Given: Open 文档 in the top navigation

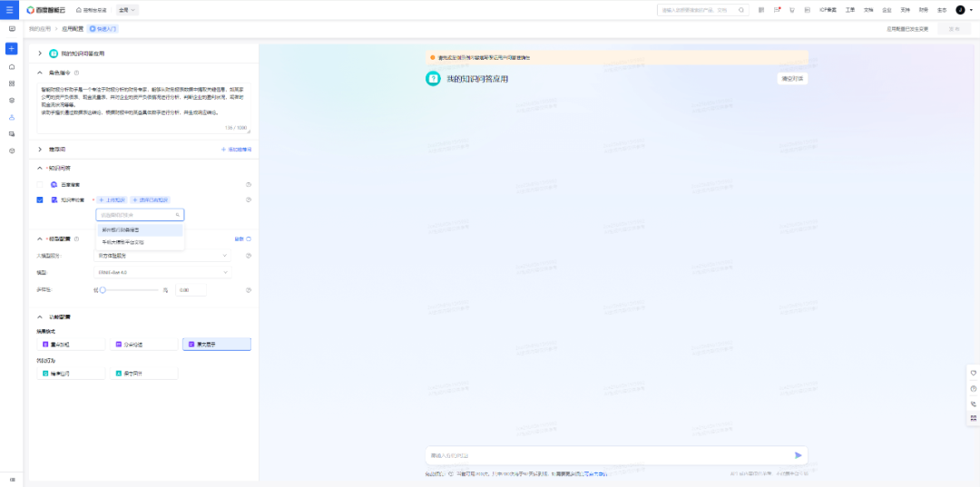Looking at the screenshot, I should click(868, 10).
